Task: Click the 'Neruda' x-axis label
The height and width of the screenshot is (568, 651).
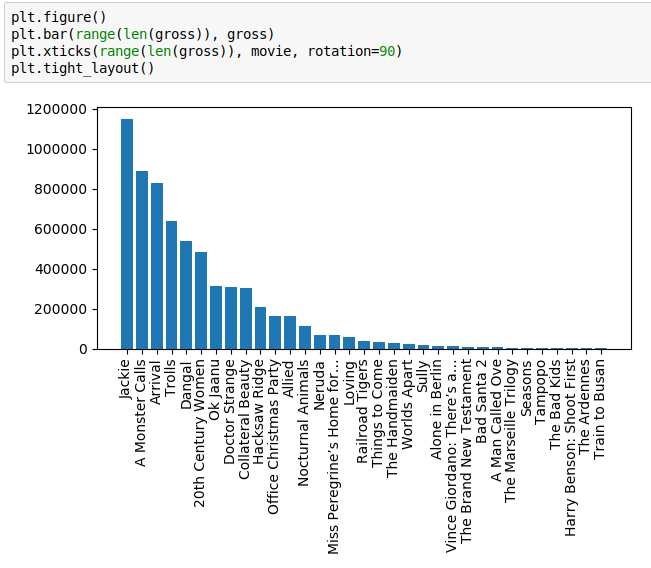Action: pyautogui.click(x=318, y=386)
